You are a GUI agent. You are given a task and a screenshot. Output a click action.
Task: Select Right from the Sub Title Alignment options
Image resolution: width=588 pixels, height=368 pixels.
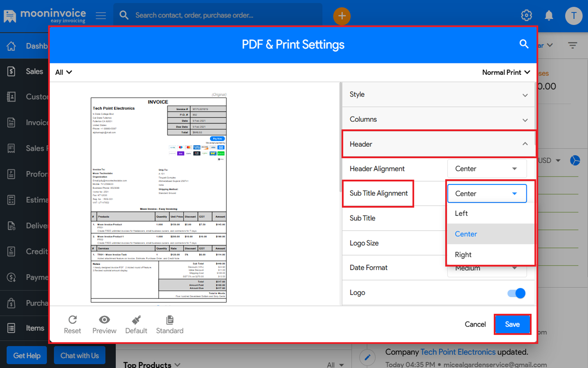[x=463, y=254]
